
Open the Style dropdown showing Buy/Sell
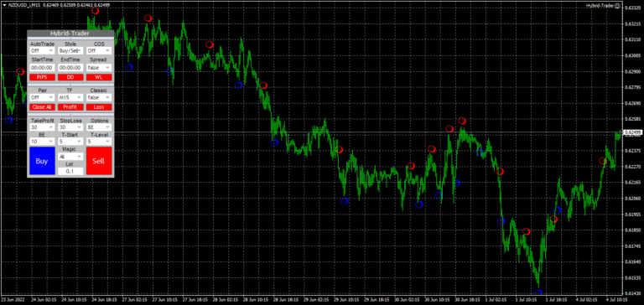point(70,50)
